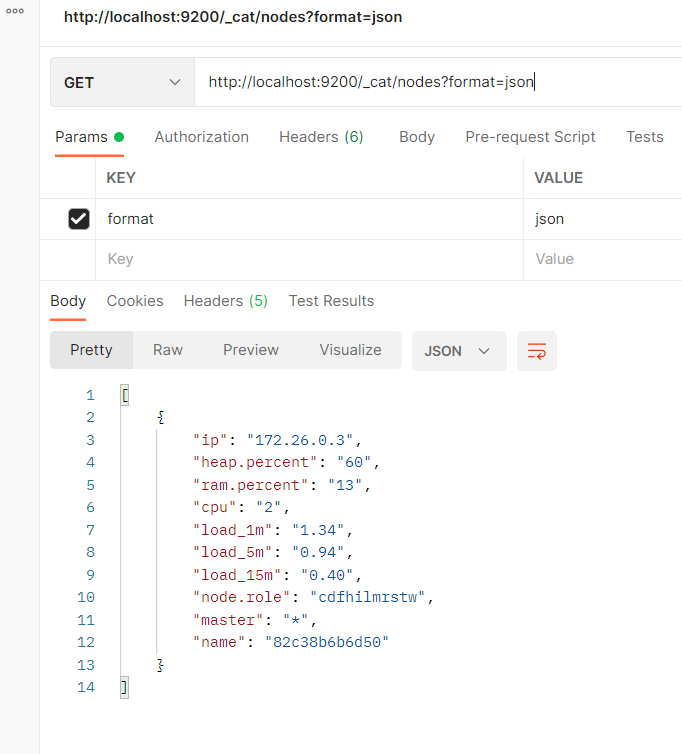Select the request Body tab
Screen dimensions: 682x754
[416, 137]
